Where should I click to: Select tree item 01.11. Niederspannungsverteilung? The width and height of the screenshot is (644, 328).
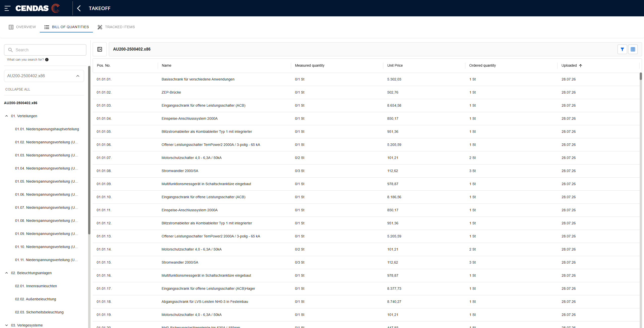(47, 260)
